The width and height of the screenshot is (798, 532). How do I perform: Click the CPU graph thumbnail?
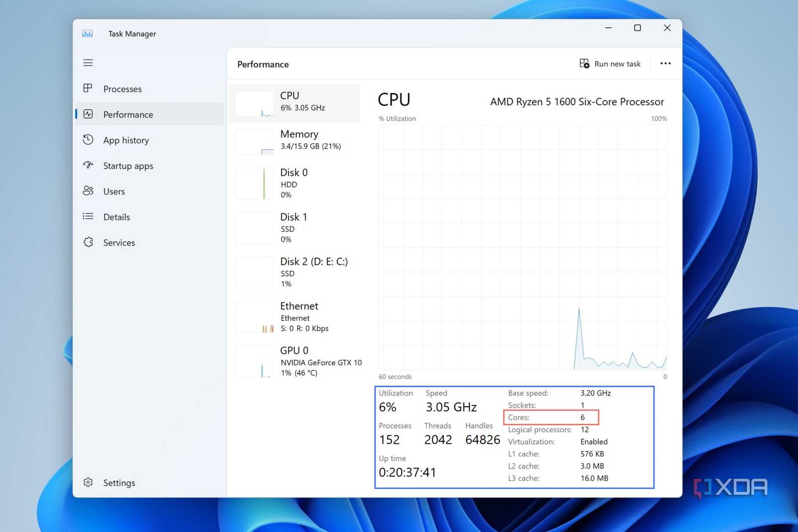(x=254, y=103)
